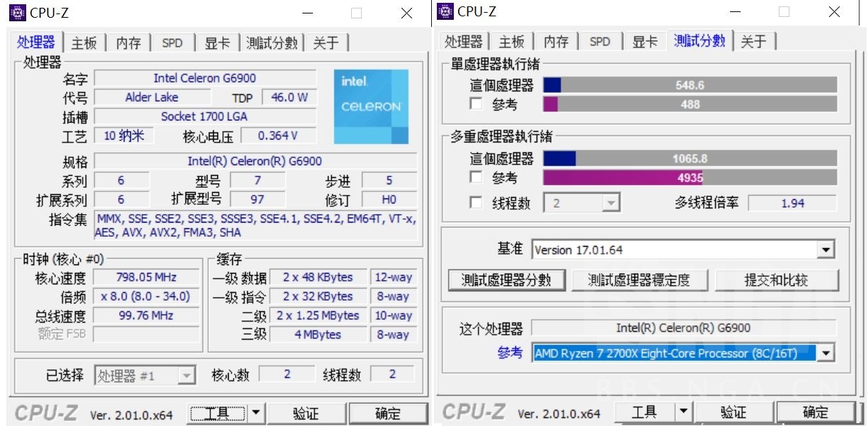The image size is (868, 426).
Task: Switch to 处理器 tab in right window
Action: pyautogui.click(x=464, y=42)
